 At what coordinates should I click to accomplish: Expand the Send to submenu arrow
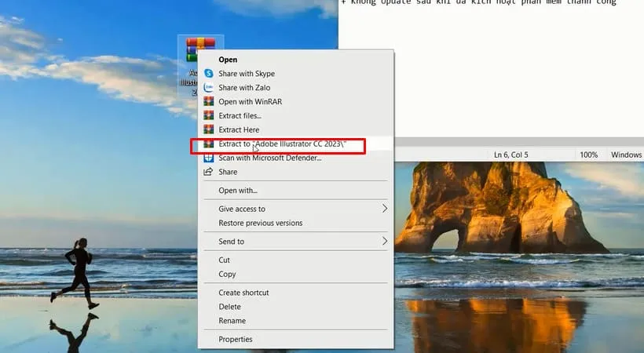pos(384,241)
